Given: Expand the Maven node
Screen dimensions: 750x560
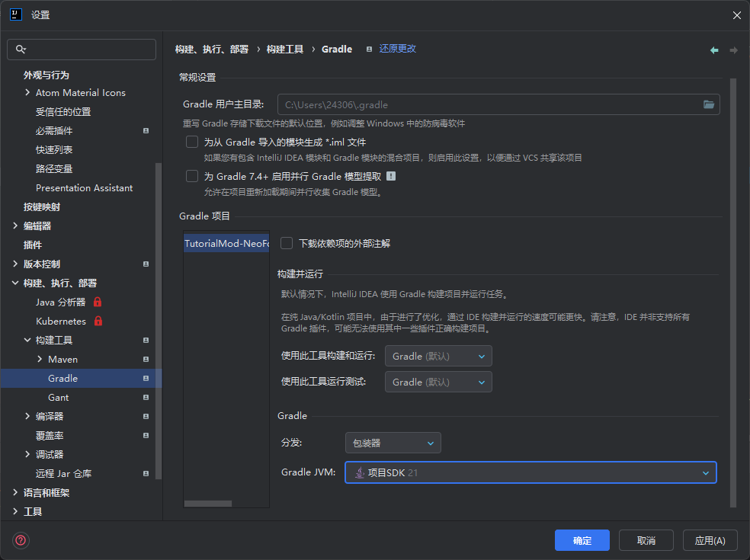Looking at the screenshot, I should point(40,359).
